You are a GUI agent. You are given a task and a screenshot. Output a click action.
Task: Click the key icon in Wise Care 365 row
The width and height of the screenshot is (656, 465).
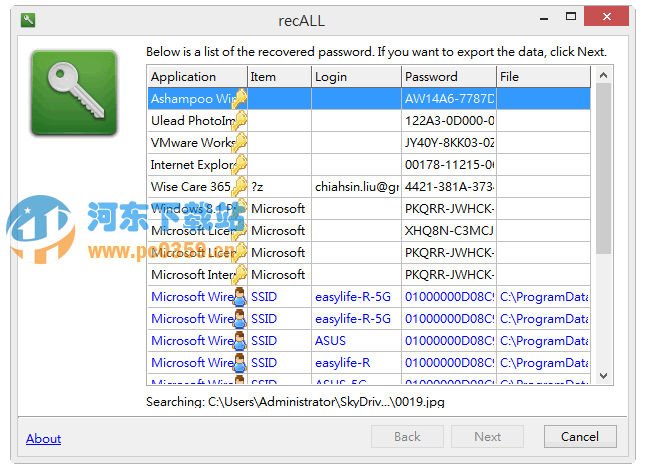240,187
